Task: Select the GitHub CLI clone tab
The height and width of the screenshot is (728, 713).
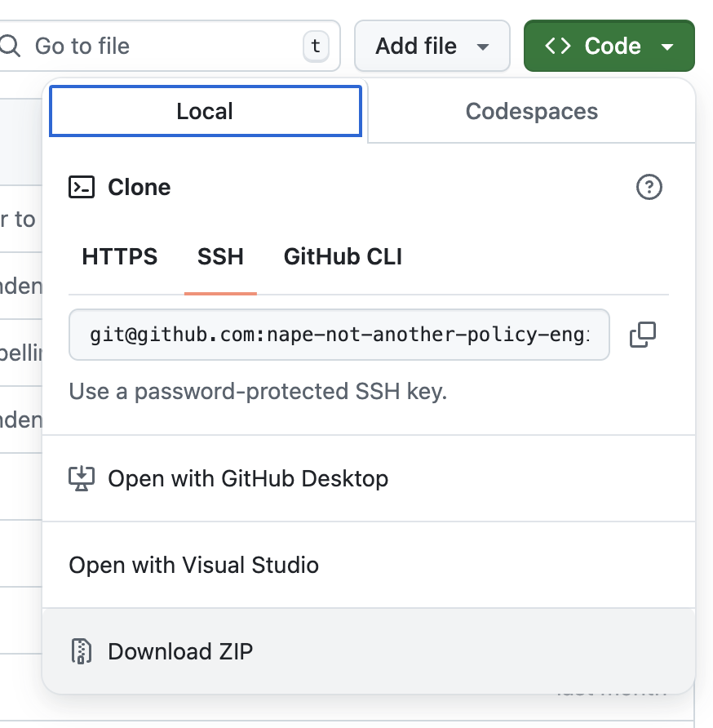Action: [343, 257]
